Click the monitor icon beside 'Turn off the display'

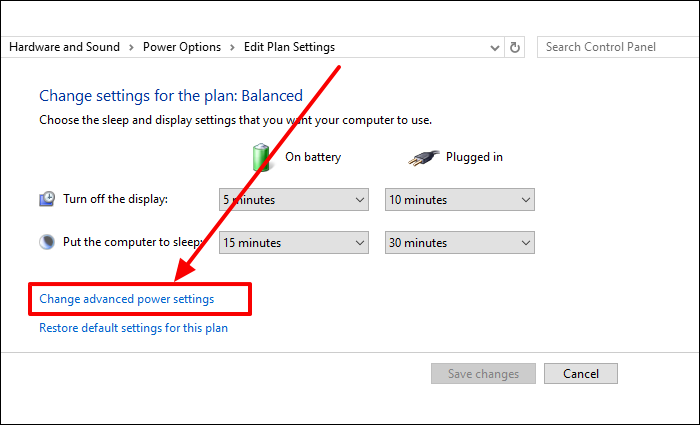click(x=48, y=199)
